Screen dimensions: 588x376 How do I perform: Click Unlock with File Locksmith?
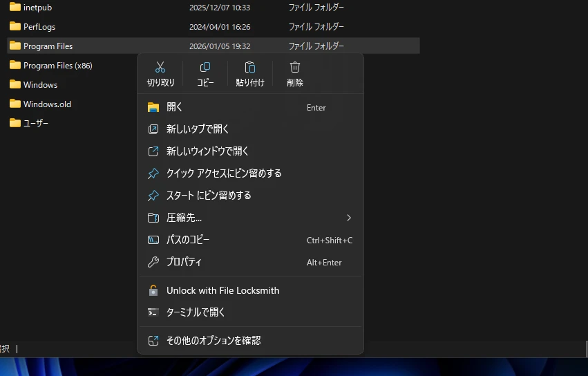[222, 290]
